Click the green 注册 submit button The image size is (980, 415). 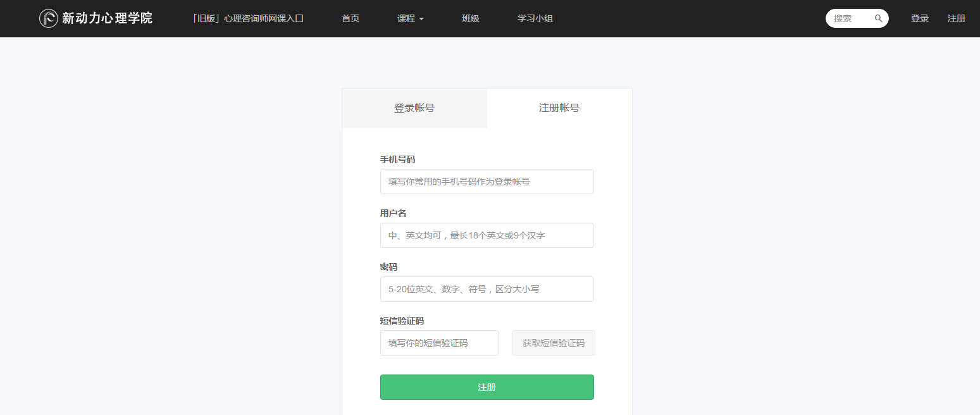click(487, 387)
